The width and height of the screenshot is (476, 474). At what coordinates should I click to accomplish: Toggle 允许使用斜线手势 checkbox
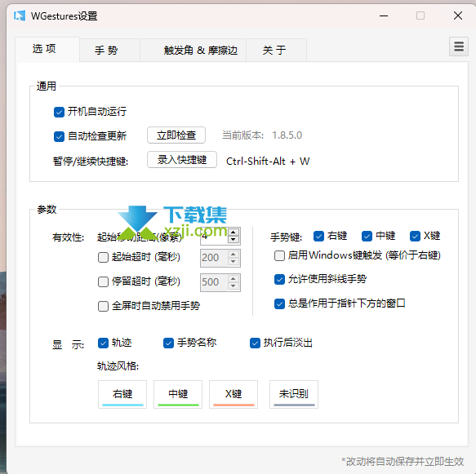[279, 279]
